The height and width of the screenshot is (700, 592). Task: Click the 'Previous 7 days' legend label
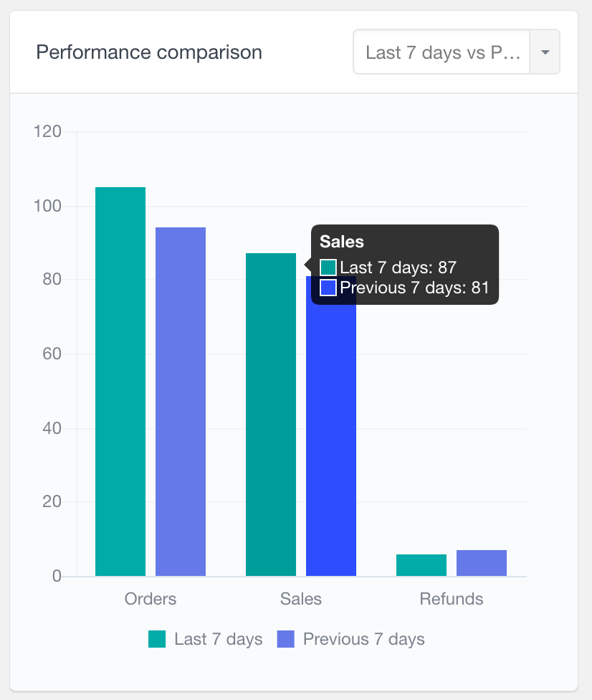point(363,639)
